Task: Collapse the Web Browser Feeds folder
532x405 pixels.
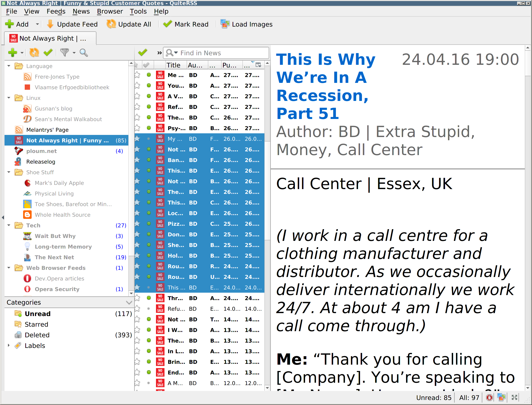Action: (x=9, y=268)
